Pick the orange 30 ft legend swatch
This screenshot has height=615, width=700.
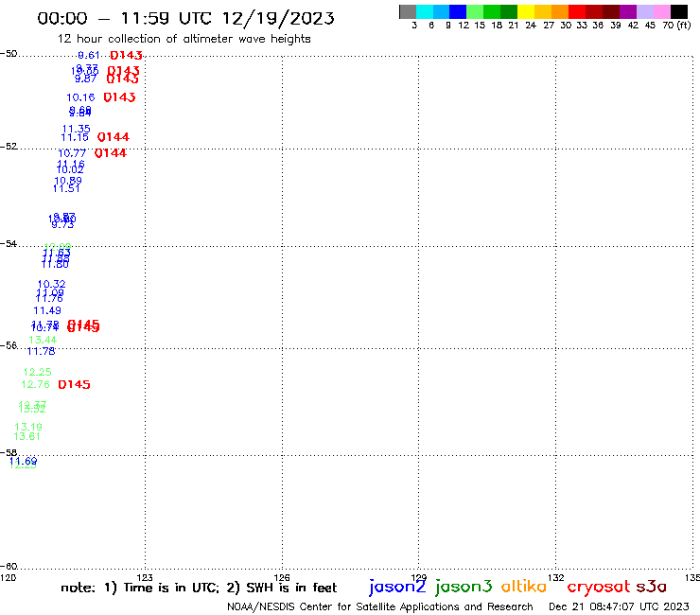(x=560, y=11)
